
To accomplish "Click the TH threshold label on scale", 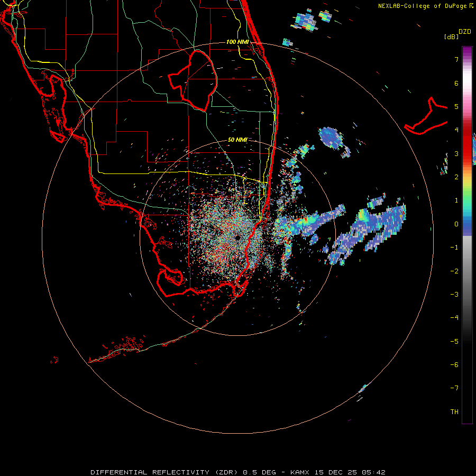I will (x=454, y=412).
